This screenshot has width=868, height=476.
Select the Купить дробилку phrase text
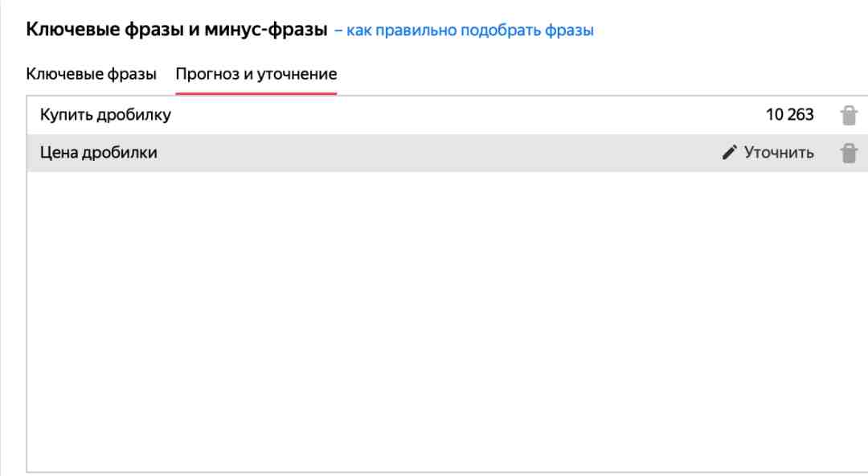[x=105, y=115]
